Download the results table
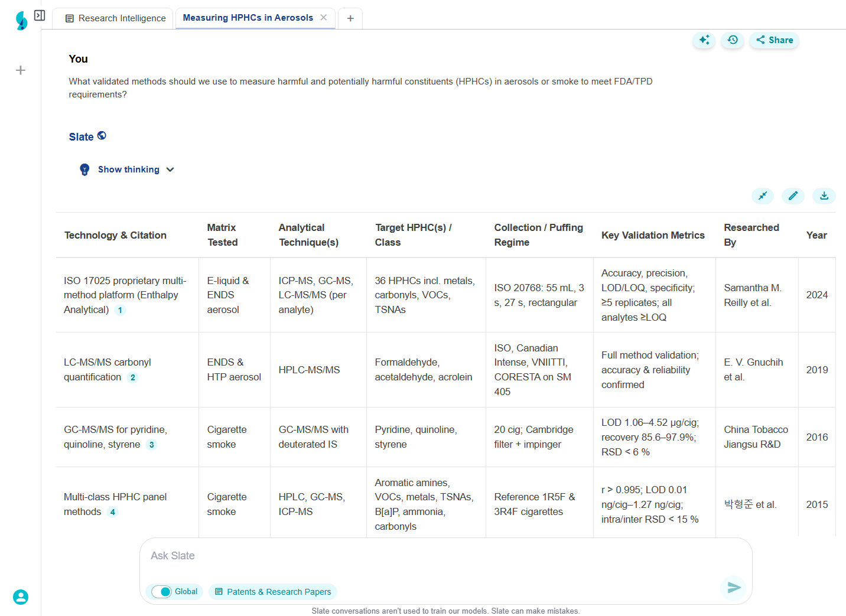The image size is (846, 616). (824, 195)
